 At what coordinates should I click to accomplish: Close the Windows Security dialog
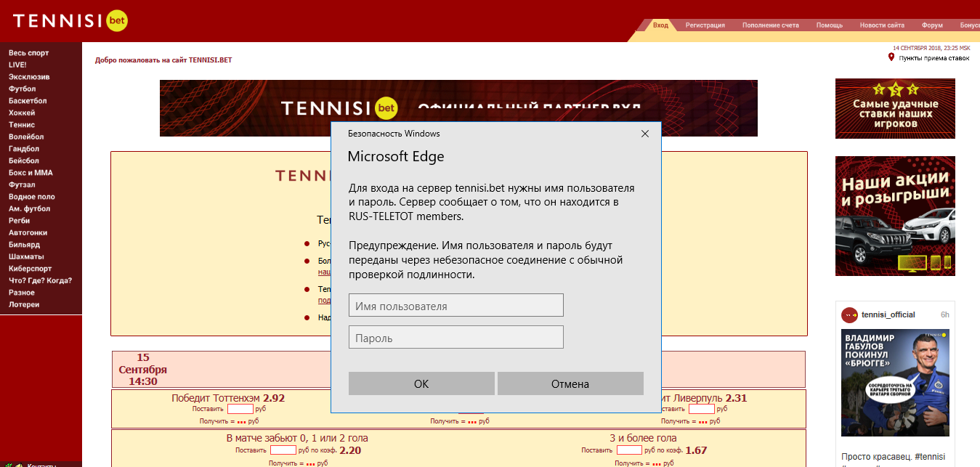coord(644,134)
